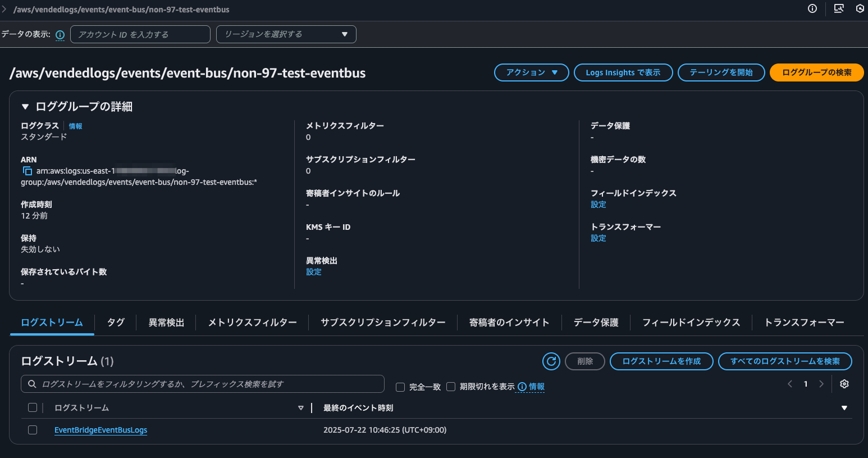Open the EventBridgeEventBusLogs log stream link
868x458 pixels.
point(100,430)
